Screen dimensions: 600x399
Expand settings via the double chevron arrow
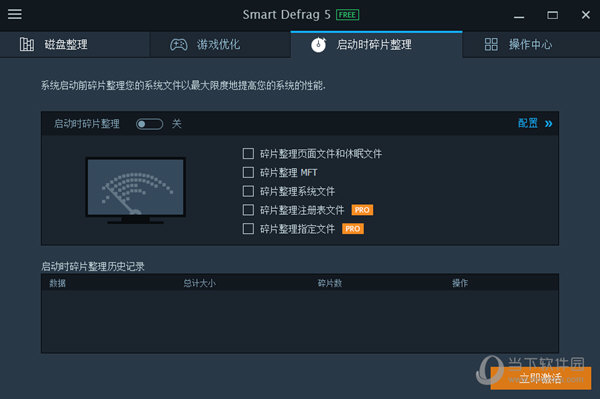click(x=548, y=124)
